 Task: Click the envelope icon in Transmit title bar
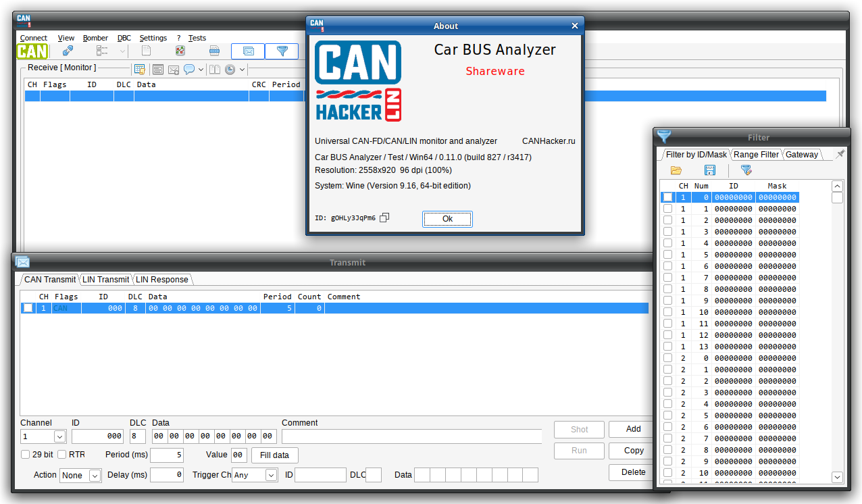click(22, 262)
